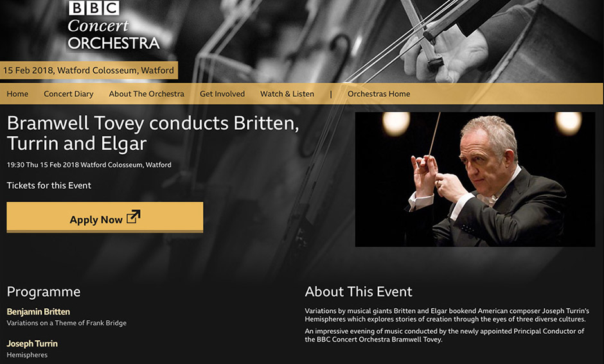The height and width of the screenshot is (364, 604).
Task: Open the Benjamin Britten composer link
Action: (x=39, y=311)
